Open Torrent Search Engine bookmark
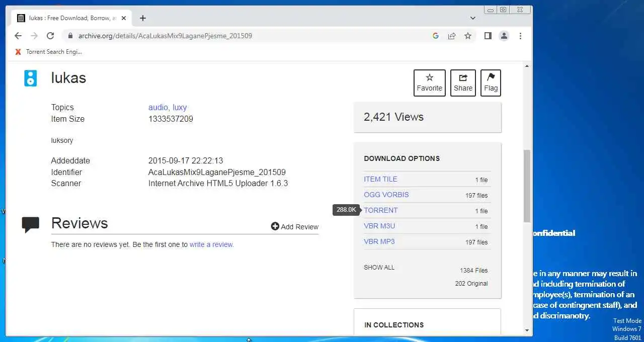Screen dimensions: 644x342 pyautogui.click(x=49, y=52)
